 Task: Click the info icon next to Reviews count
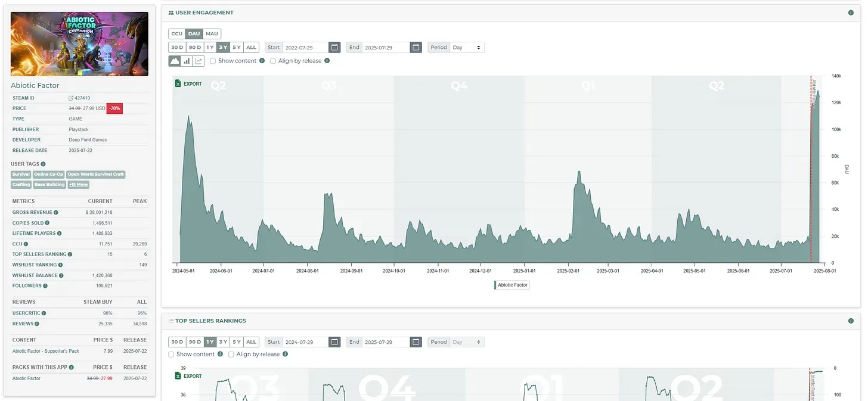click(x=37, y=324)
